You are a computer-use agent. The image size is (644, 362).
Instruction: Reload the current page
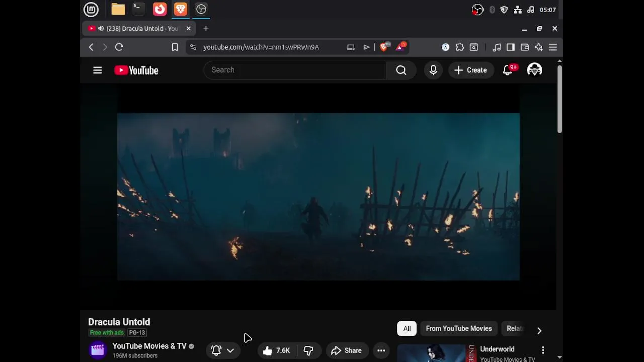click(119, 47)
